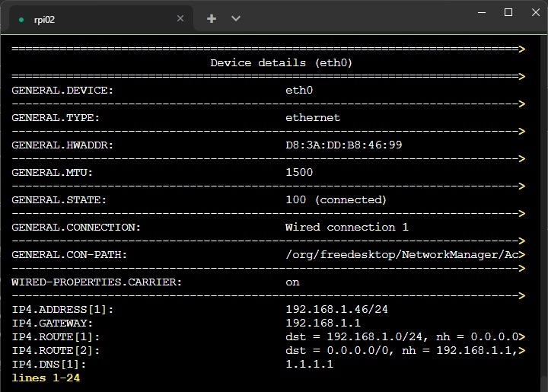Click the "Device details (eth0)" heading

pyautogui.click(x=281, y=62)
